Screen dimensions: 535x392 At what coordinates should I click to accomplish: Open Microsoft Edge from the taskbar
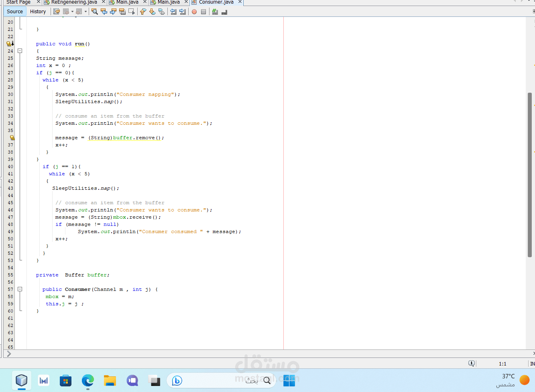[x=88, y=380]
